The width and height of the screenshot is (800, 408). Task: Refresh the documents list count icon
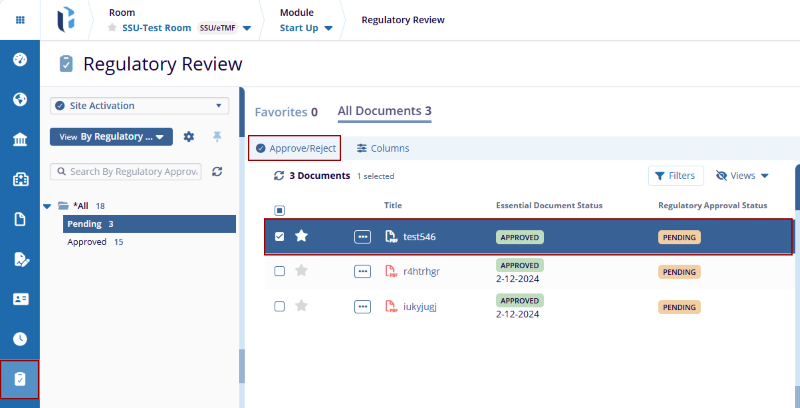point(280,176)
